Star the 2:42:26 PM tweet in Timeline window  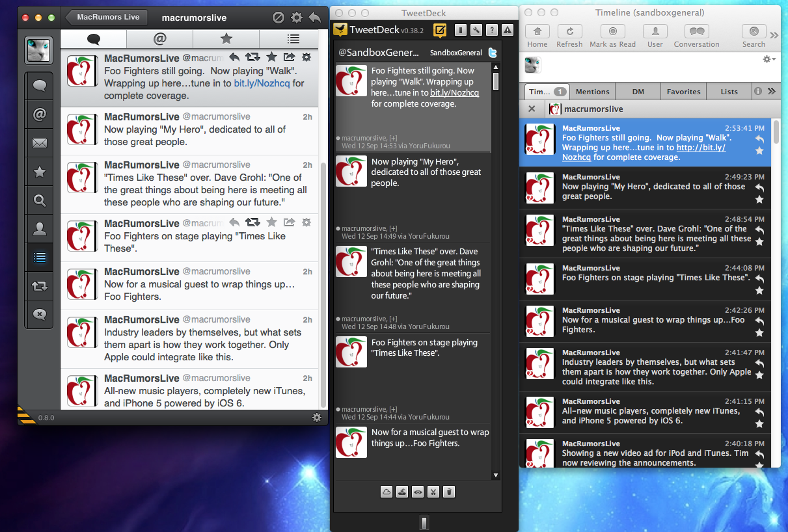[x=759, y=333]
